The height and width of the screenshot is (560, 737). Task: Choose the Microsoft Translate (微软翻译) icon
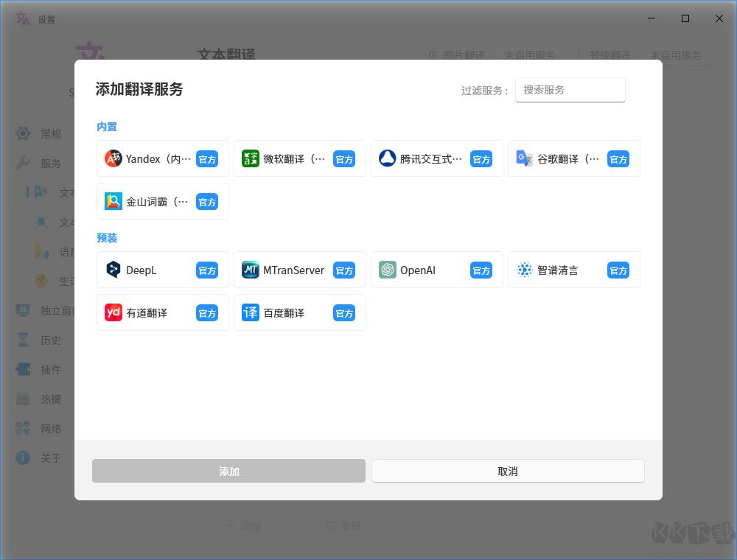(250, 159)
